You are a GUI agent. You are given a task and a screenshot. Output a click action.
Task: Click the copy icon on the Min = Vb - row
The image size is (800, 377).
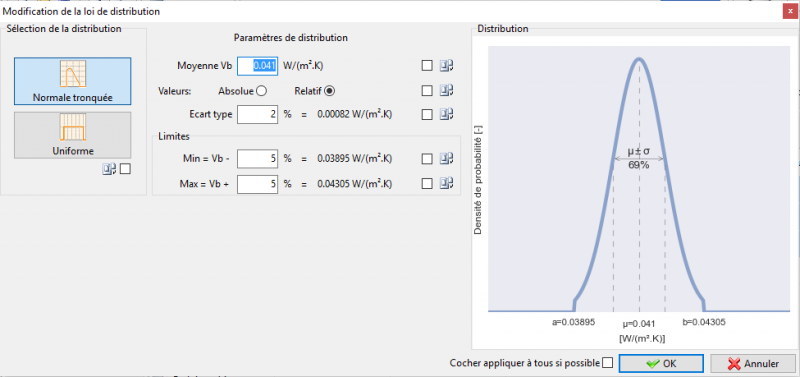click(447, 159)
